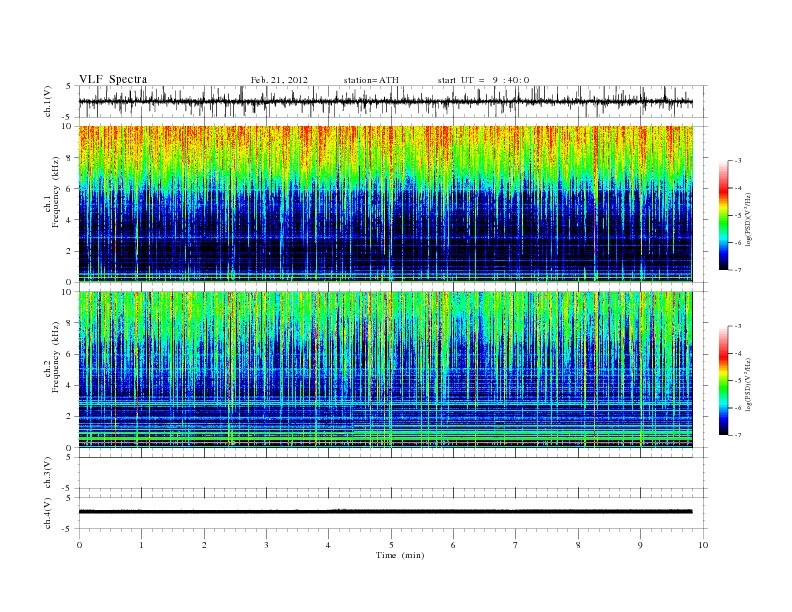Click the "station=ATH" header label
Viewport: 792px width, 612px height.
coord(371,80)
